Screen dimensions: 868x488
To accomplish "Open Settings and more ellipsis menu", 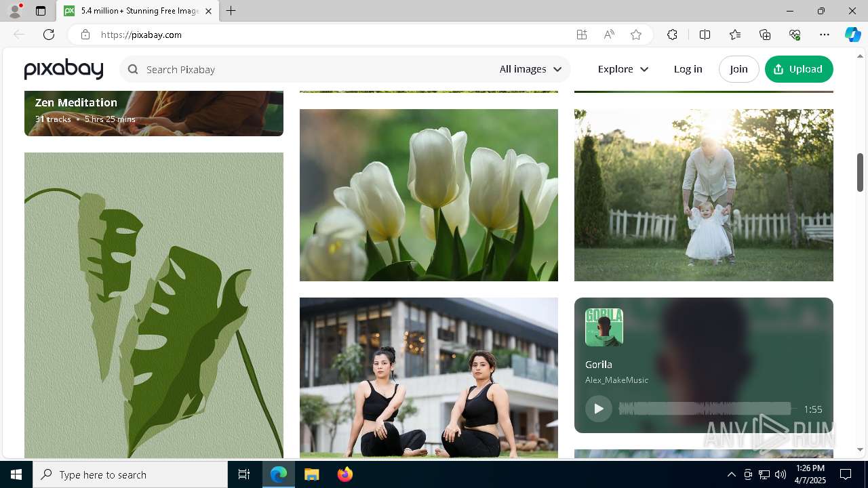I will pyautogui.click(x=825, y=35).
